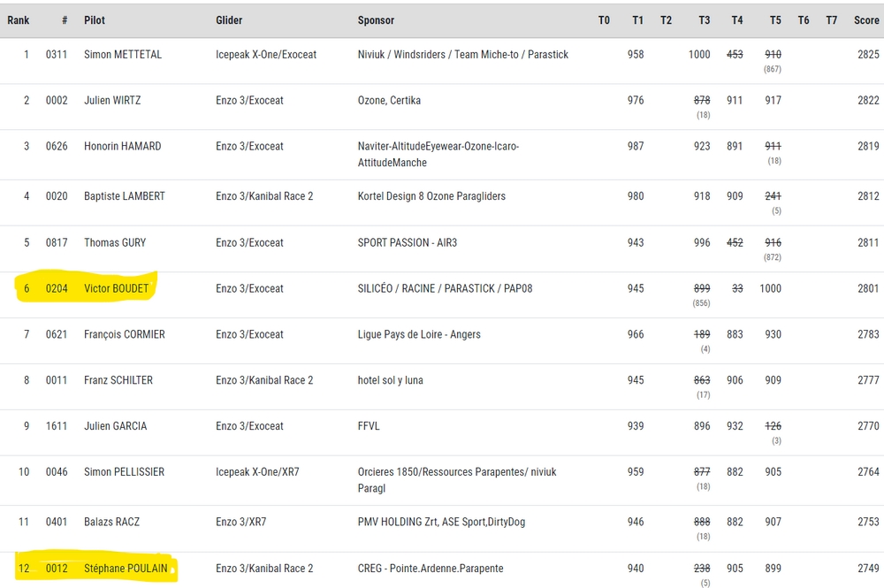Sort by the Score column header
The width and height of the screenshot is (884, 588).
pyautogui.click(x=865, y=20)
